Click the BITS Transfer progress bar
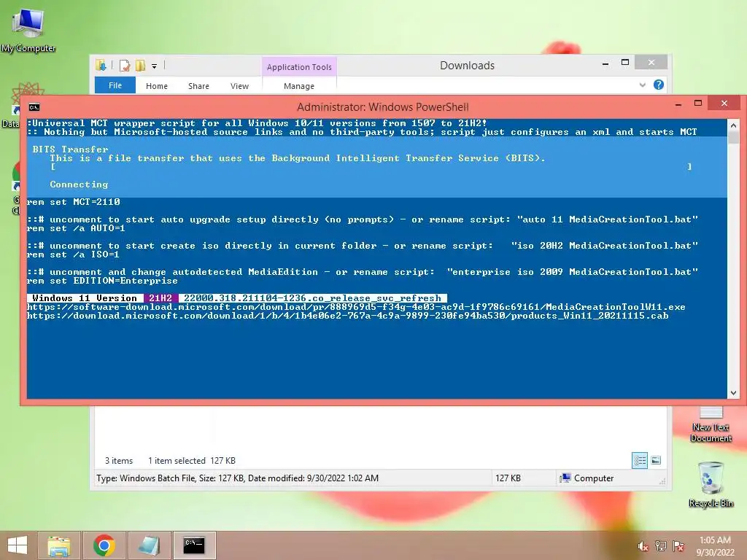This screenshot has height=560, width=747. pos(371,167)
